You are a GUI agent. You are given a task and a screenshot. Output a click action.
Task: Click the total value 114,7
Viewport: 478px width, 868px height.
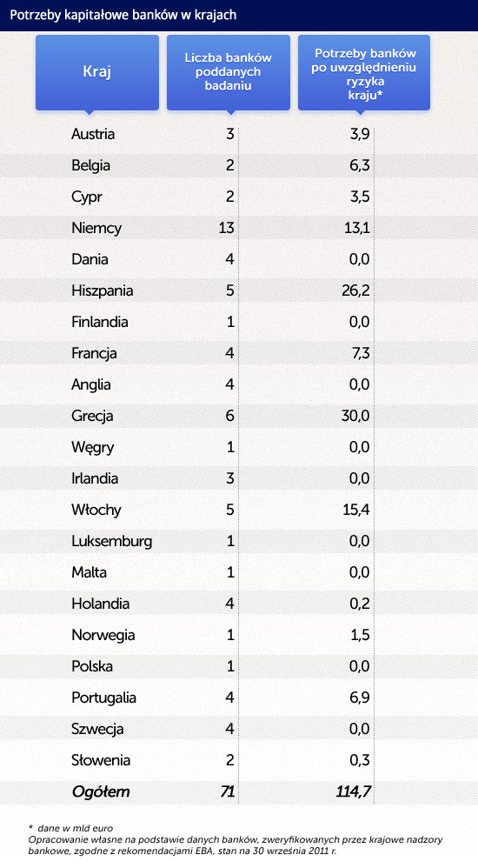pyautogui.click(x=353, y=792)
